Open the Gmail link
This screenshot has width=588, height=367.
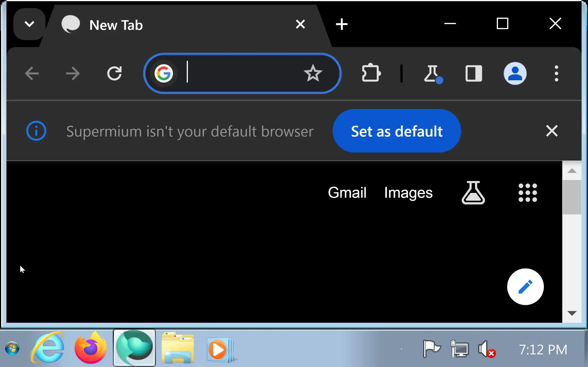coord(347,193)
